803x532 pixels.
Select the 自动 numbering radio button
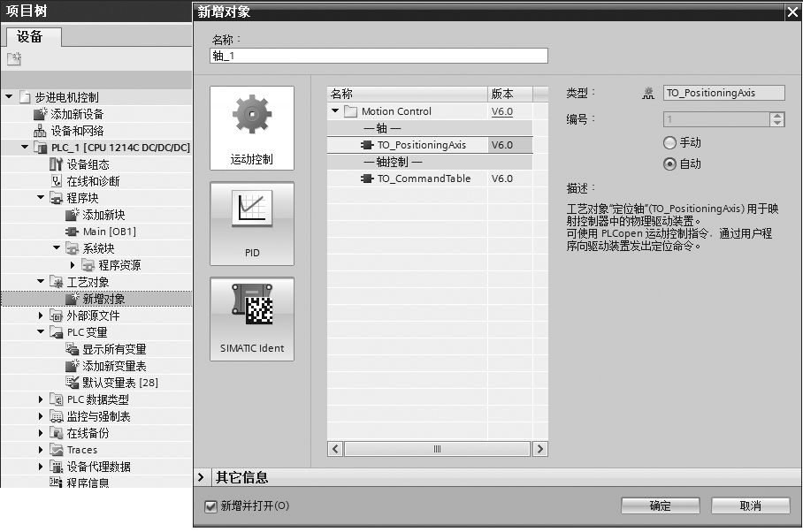(x=669, y=164)
